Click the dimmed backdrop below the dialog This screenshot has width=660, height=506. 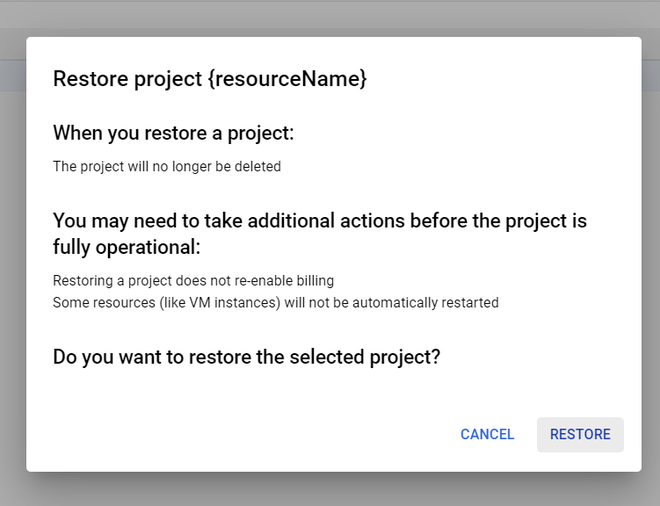click(330, 490)
